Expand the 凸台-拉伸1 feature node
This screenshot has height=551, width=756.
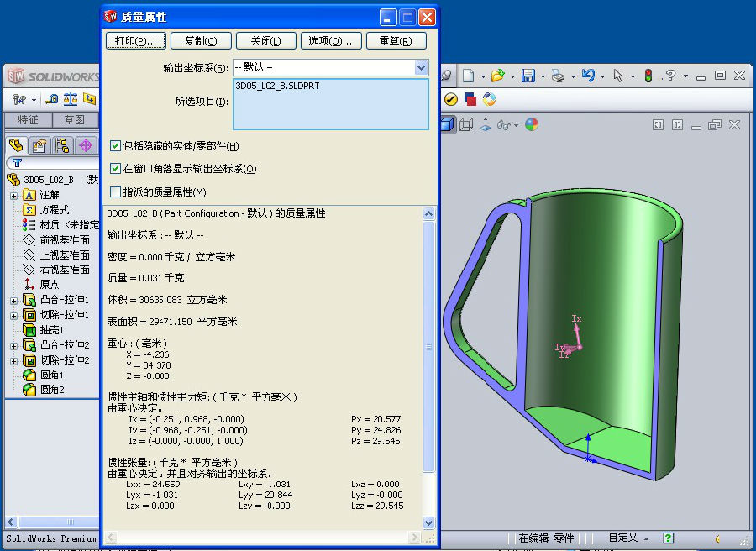(13, 300)
